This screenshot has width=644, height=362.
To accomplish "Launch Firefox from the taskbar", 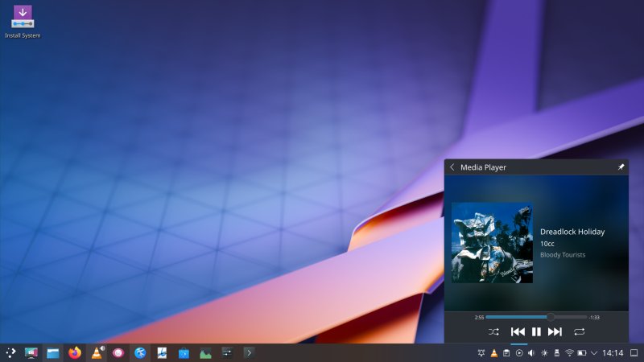I will (75, 352).
